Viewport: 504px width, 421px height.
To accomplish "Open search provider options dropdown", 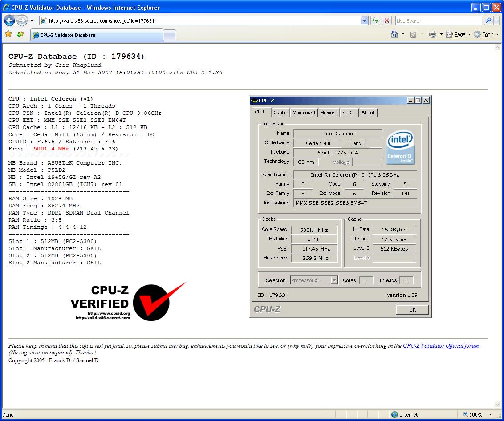I will (496, 20).
